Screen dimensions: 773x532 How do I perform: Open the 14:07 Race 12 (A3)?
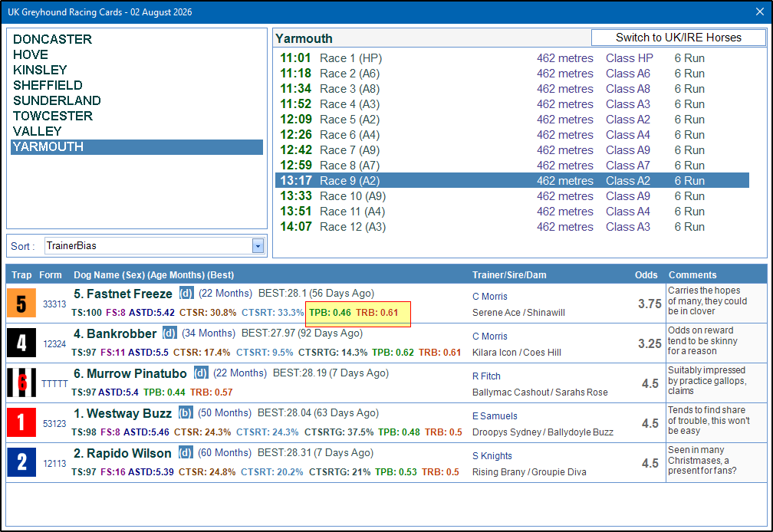[511, 227]
